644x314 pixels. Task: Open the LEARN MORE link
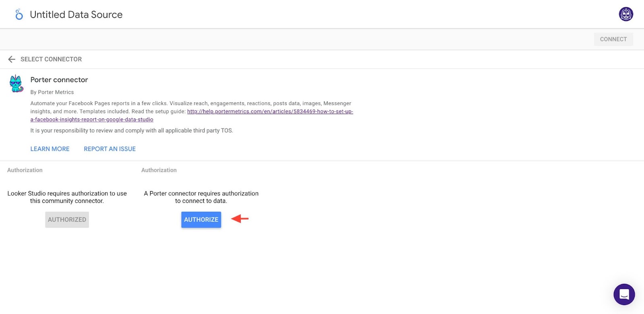tap(50, 149)
